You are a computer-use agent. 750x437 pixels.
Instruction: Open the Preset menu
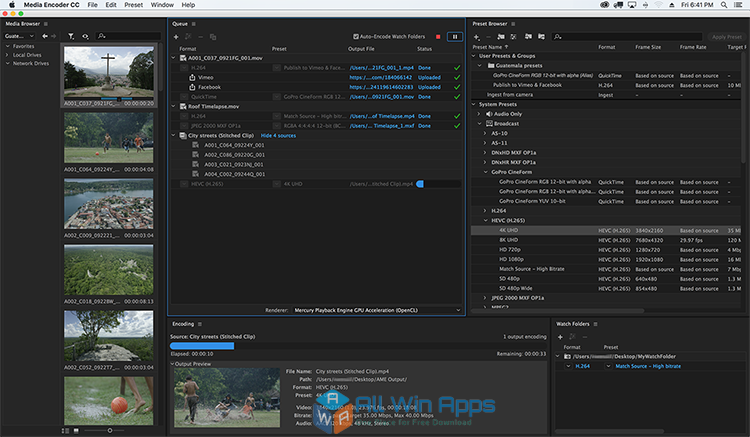click(133, 5)
